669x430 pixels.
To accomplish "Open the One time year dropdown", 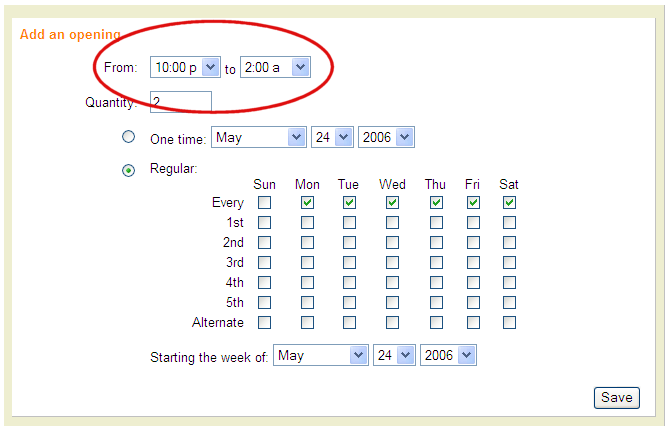I will 386,137.
